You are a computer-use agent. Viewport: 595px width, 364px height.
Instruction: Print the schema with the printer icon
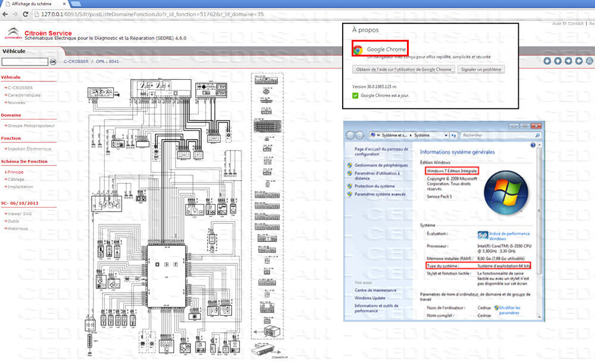click(589, 61)
